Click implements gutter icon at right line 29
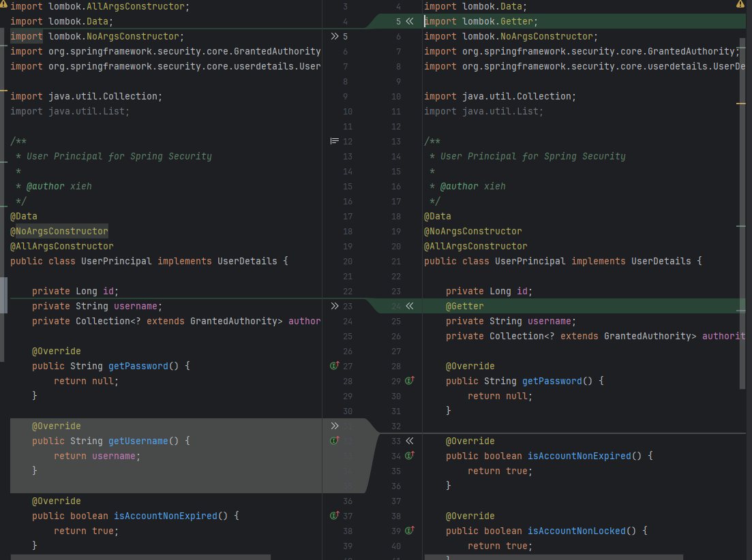Viewport: 752px width, 560px height. pyautogui.click(x=410, y=381)
